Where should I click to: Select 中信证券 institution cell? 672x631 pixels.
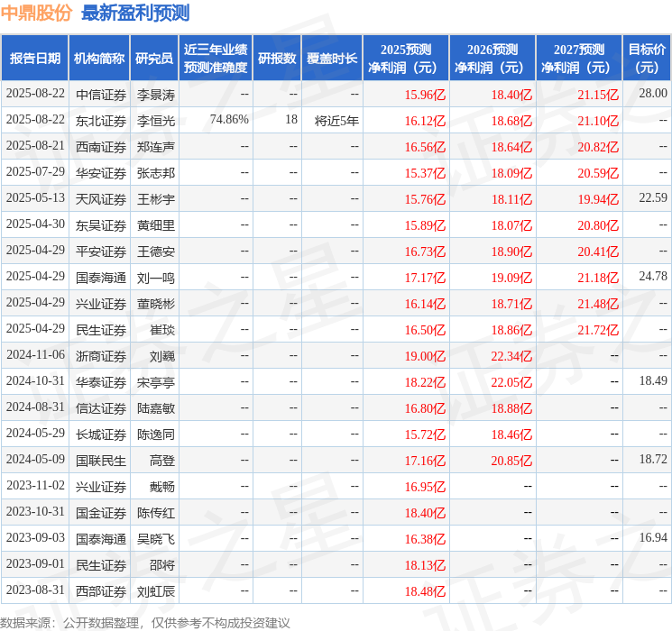tap(101, 95)
